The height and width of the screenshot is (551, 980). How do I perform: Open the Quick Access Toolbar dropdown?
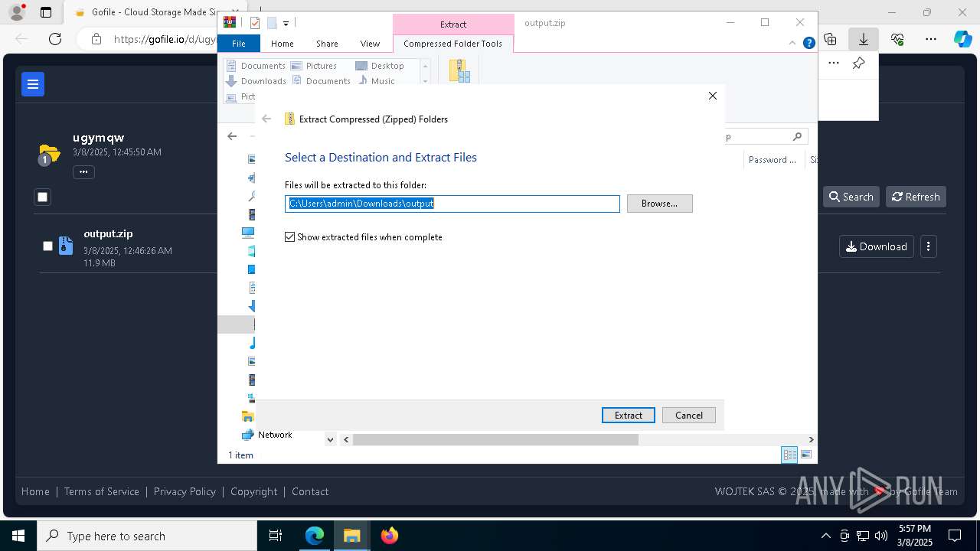286,24
